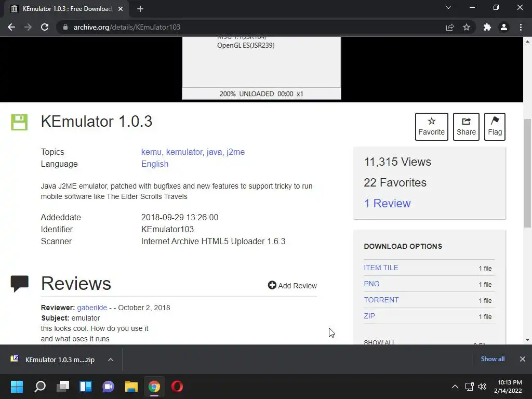Viewport: 532px width, 399px height.
Task: Click the DOWNLOAD OPTIONS heading
Action: point(403,246)
